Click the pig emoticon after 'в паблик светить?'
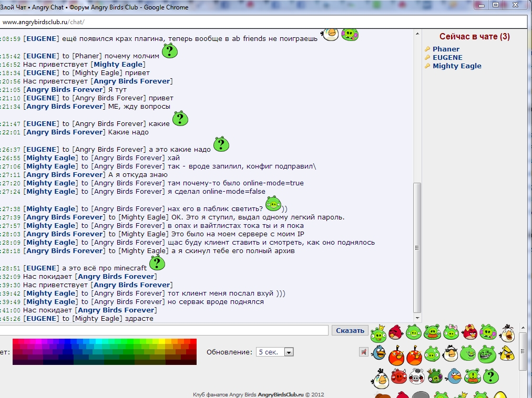 click(273, 204)
